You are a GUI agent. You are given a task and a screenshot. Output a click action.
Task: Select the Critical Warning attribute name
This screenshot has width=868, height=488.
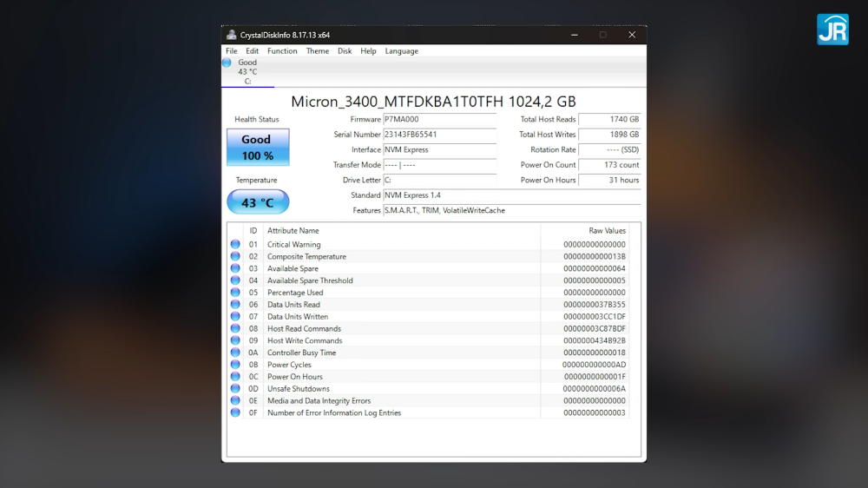[294, 244]
